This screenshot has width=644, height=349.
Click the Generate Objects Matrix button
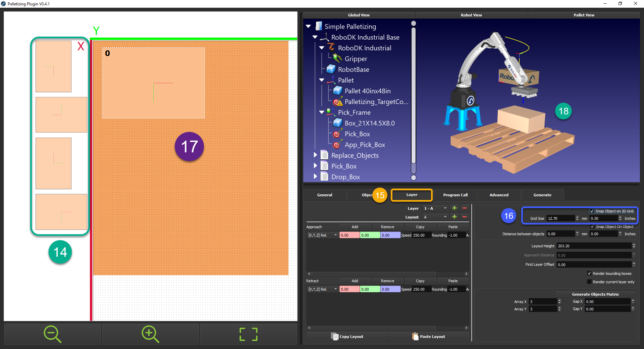click(x=595, y=294)
